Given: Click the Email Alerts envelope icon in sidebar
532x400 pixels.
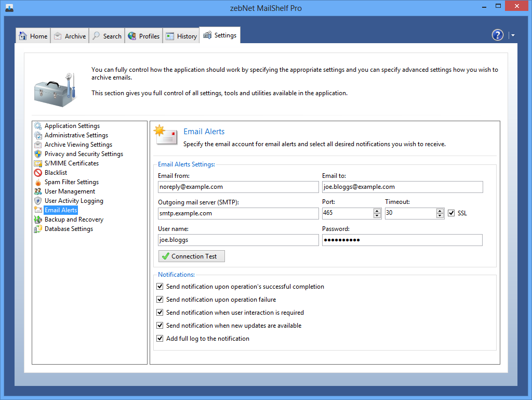Looking at the screenshot, I should (x=38, y=210).
